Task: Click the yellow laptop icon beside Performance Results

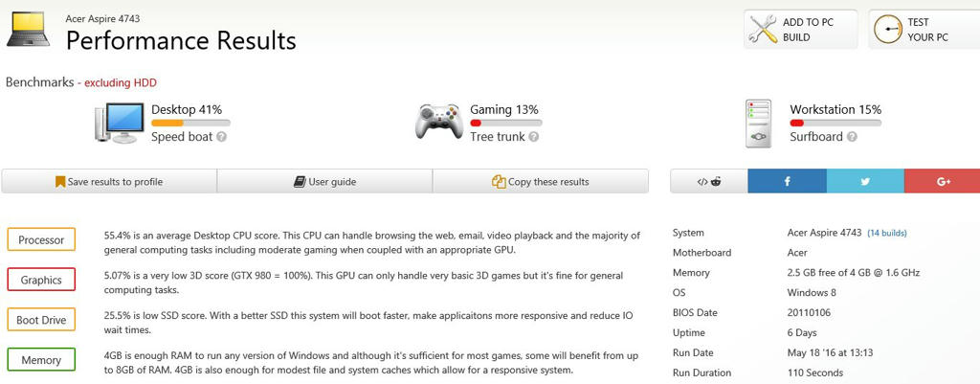Action: click(28, 30)
